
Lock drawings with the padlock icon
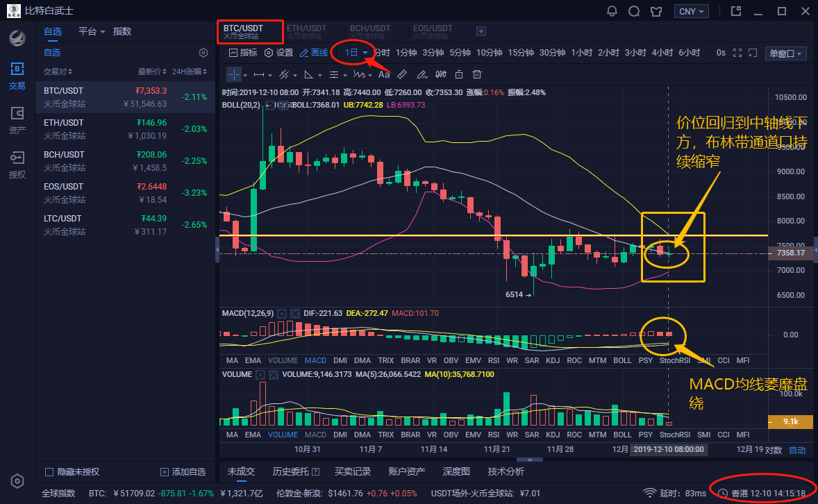pos(459,74)
